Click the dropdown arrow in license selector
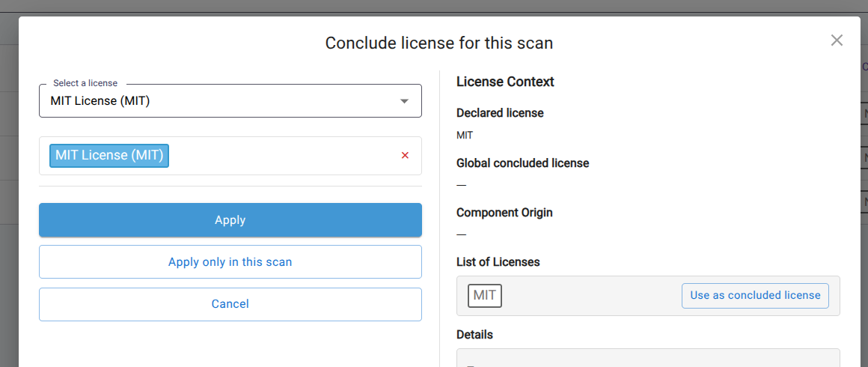 point(405,101)
